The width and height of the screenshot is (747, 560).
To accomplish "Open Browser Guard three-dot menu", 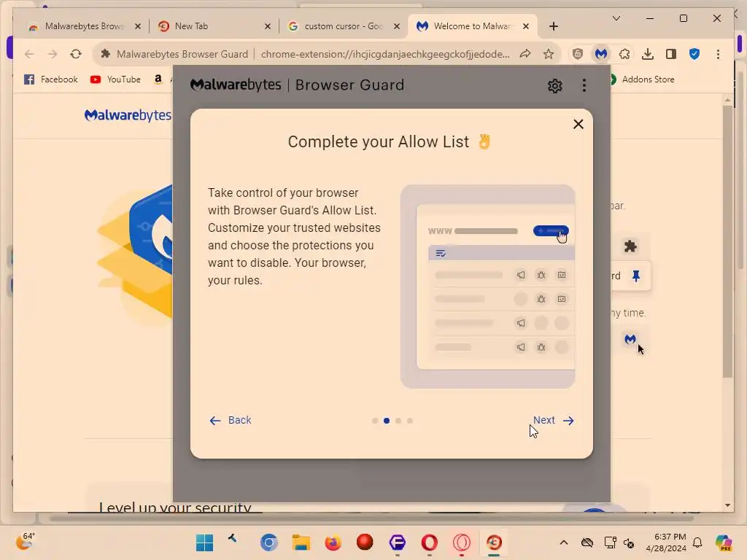I will (x=584, y=86).
